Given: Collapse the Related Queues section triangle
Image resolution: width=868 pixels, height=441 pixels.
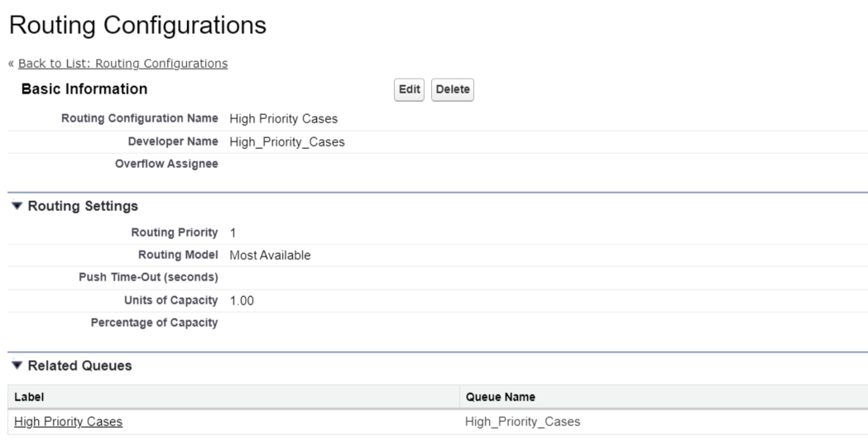Looking at the screenshot, I should [x=17, y=365].
